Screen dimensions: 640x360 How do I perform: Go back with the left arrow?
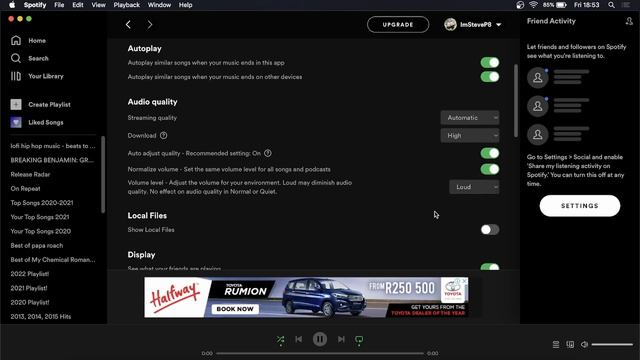[x=128, y=24]
